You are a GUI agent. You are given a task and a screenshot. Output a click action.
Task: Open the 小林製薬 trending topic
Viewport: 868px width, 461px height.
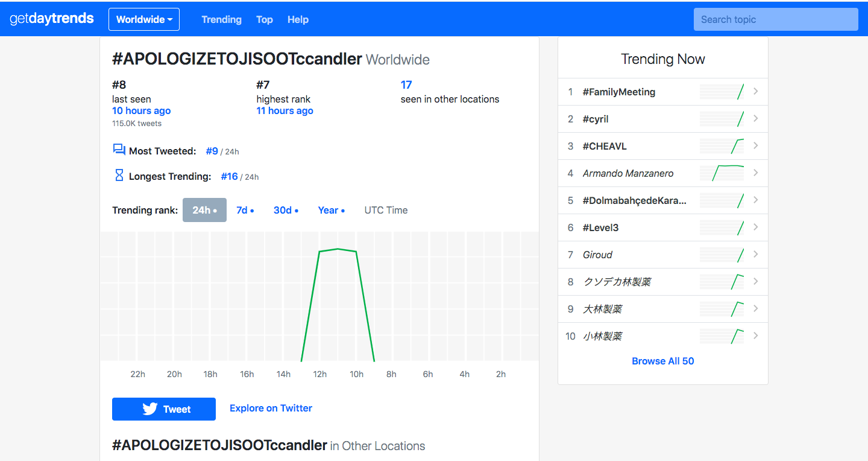click(x=602, y=336)
